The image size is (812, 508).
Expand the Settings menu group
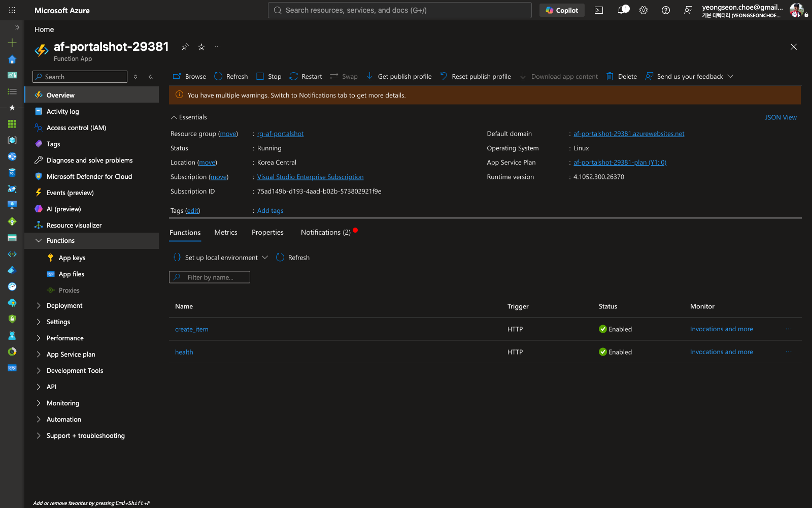tap(39, 322)
